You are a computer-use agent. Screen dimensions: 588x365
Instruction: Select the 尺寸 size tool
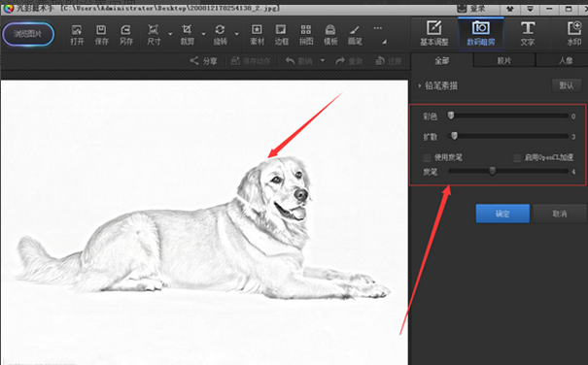(x=154, y=35)
